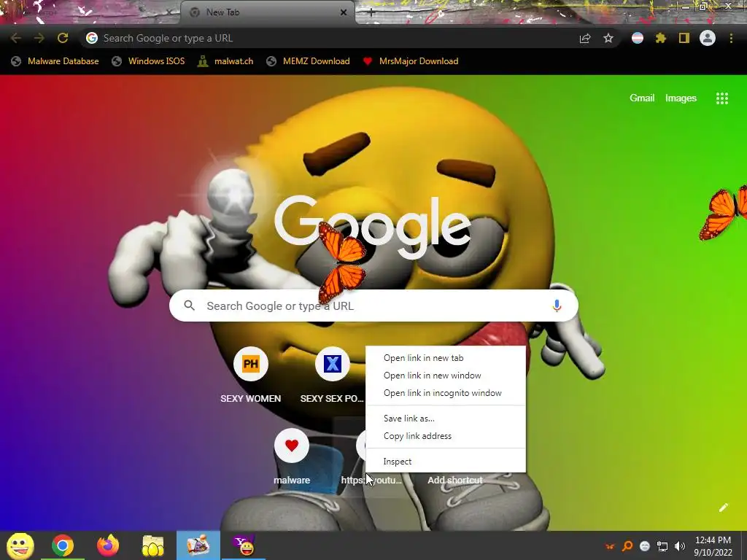Click the network tray icon
The width and height of the screenshot is (747, 560).
662,545
